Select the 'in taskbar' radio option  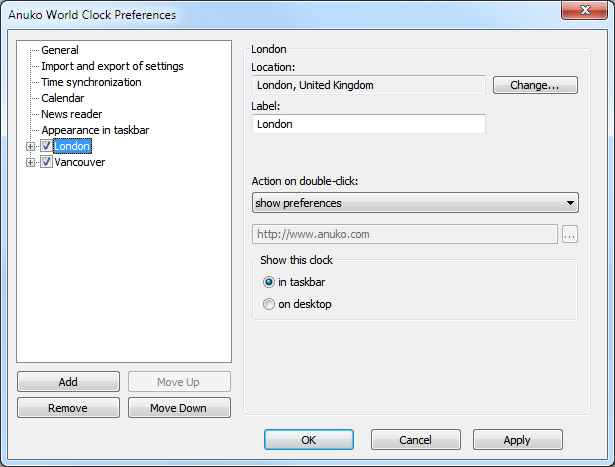click(x=268, y=282)
